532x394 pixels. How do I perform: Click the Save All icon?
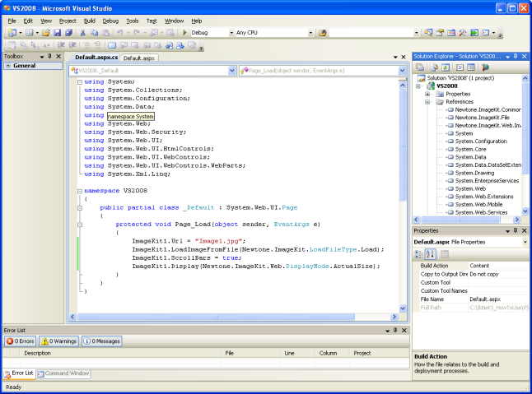pos(69,33)
